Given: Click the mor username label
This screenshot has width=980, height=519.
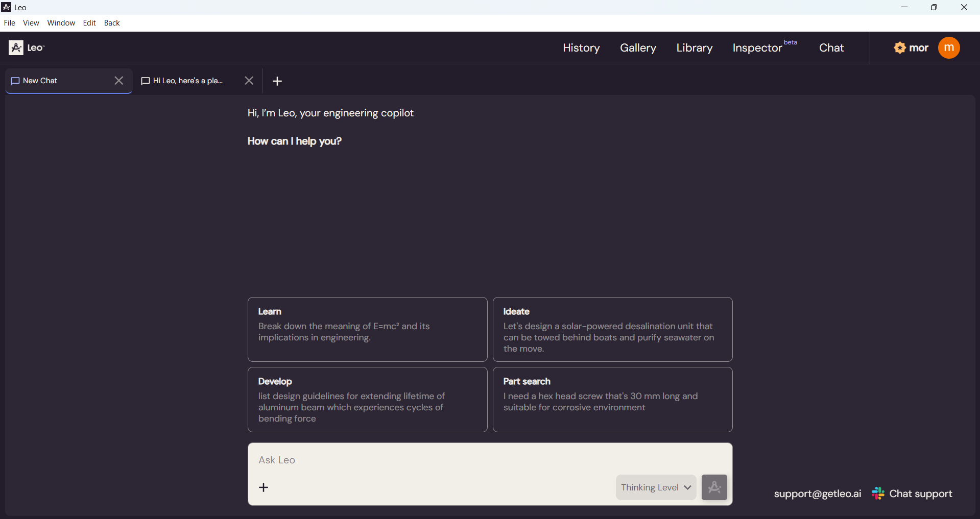Looking at the screenshot, I should point(919,48).
